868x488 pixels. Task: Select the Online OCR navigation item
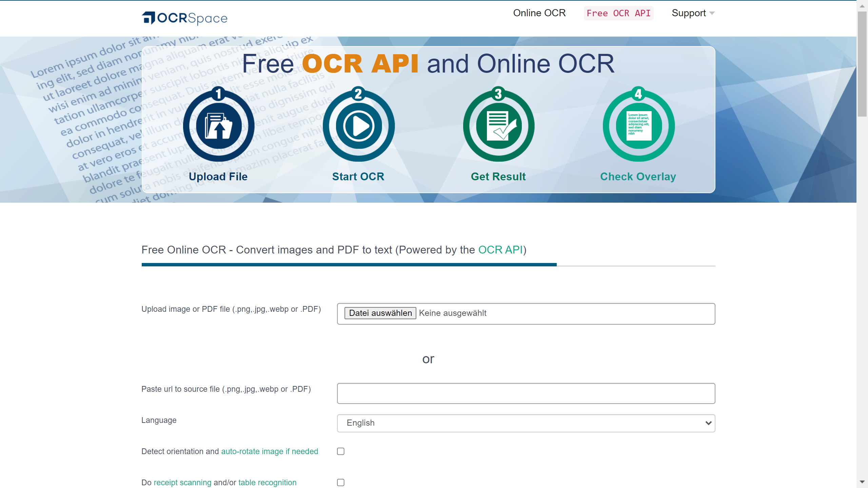coord(539,13)
